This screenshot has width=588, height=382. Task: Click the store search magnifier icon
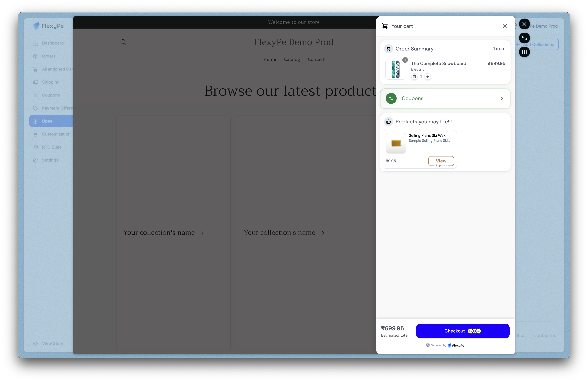(x=124, y=42)
